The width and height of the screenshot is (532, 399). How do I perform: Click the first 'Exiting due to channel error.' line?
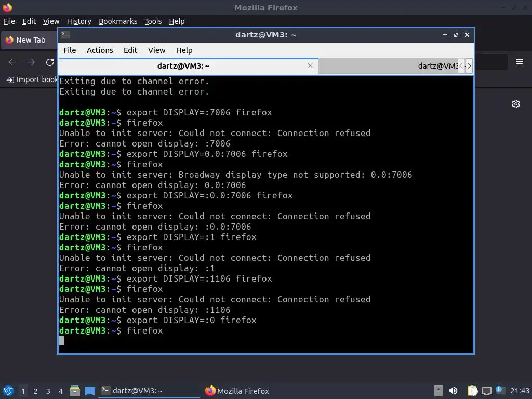pos(135,81)
